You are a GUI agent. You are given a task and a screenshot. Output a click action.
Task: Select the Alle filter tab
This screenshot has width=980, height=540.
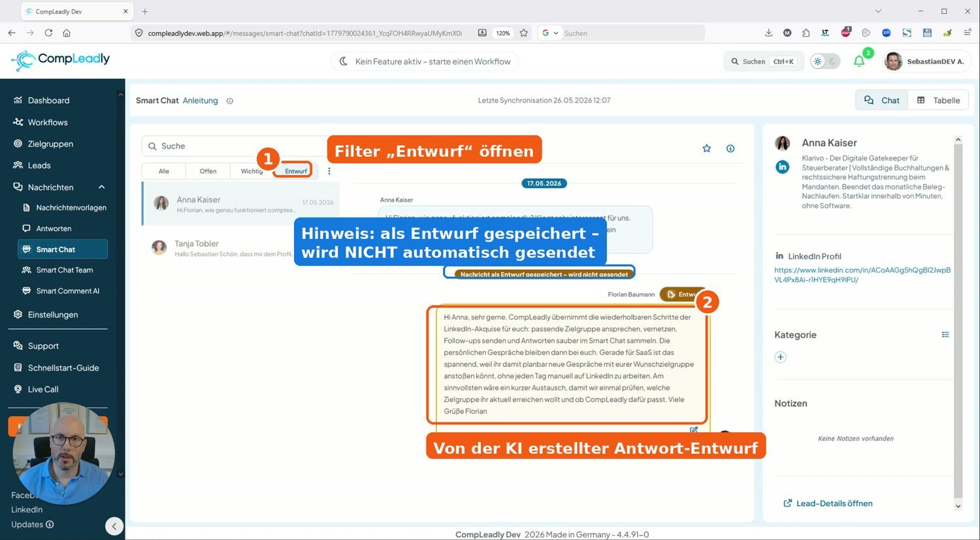click(164, 171)
